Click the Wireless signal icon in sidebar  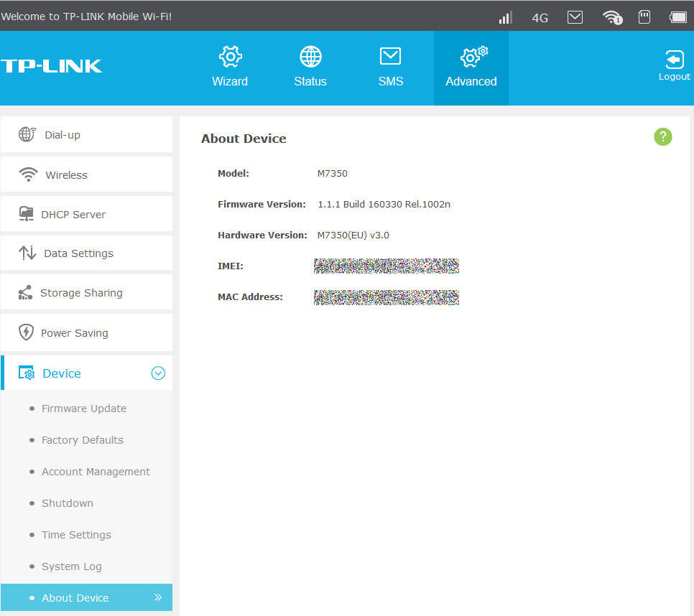coord(28,174)
